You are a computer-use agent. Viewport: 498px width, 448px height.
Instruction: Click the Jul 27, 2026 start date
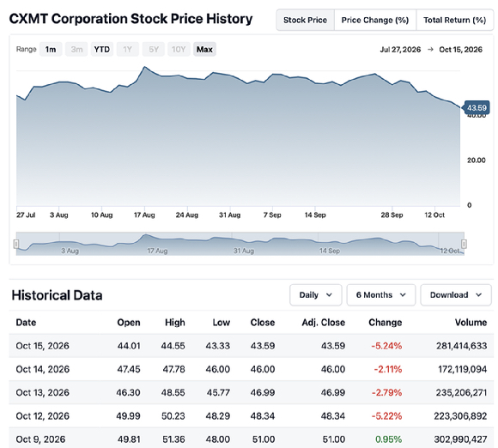(400, 50)
